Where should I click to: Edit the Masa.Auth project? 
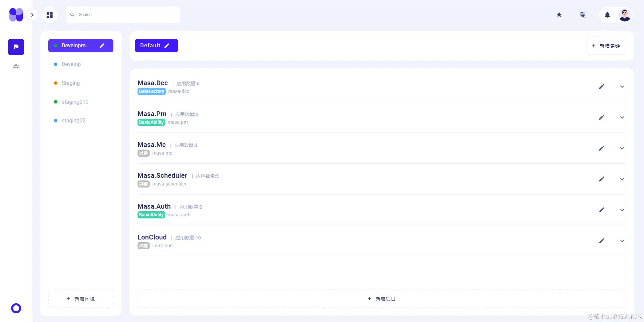point(602,210)
